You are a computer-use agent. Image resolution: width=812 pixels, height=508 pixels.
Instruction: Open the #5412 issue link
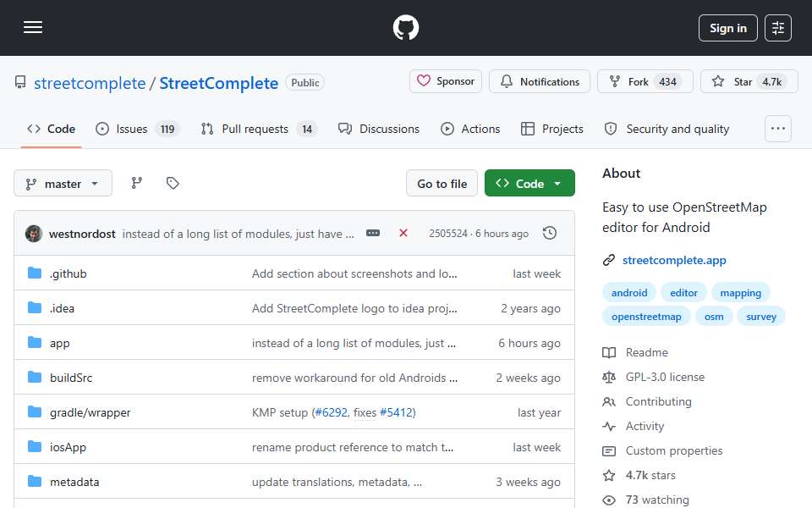coord(396,412)
